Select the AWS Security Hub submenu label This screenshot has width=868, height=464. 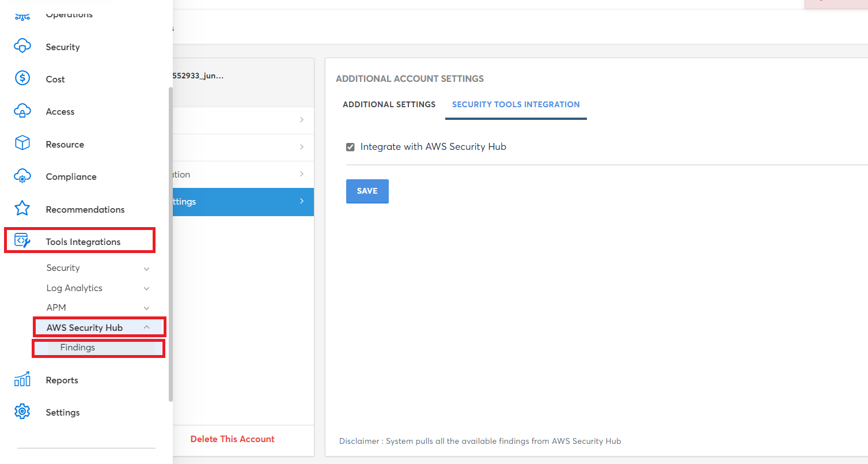tap(85, 327)
